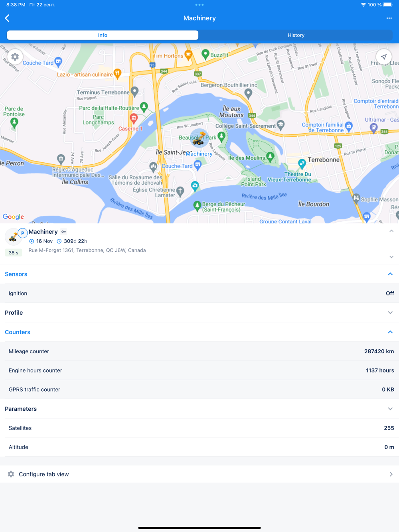Tap the 309d 22h duration text
This screenshot has width=399, height=532.
pyautogui.click(x=75, y=241)
